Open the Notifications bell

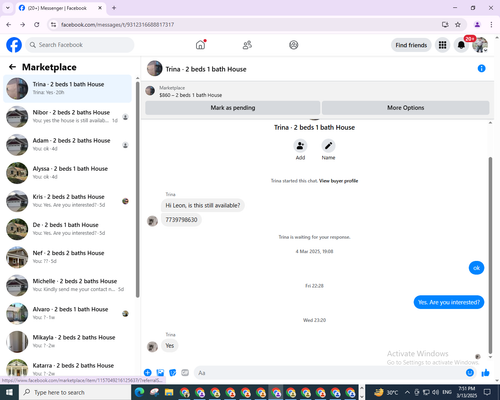[461, 45]
